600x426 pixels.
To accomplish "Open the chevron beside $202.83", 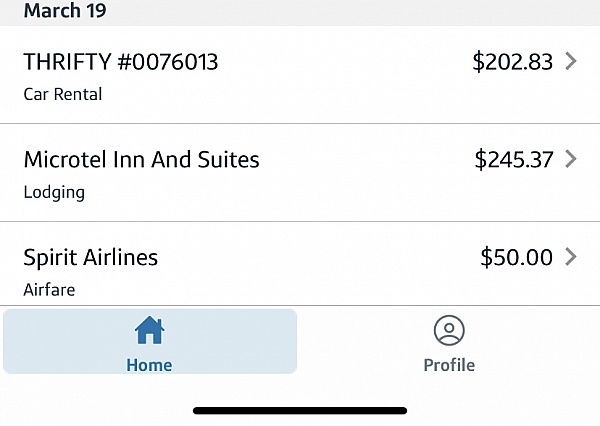I will coord(571,61).
